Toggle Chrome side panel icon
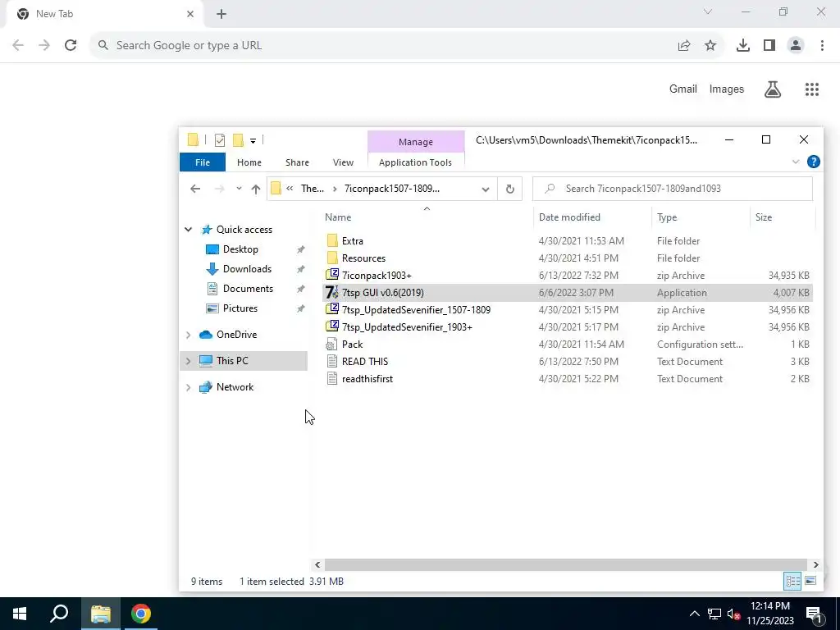The width and height of the screenshot is (840, 630). [x=769, y=46]
